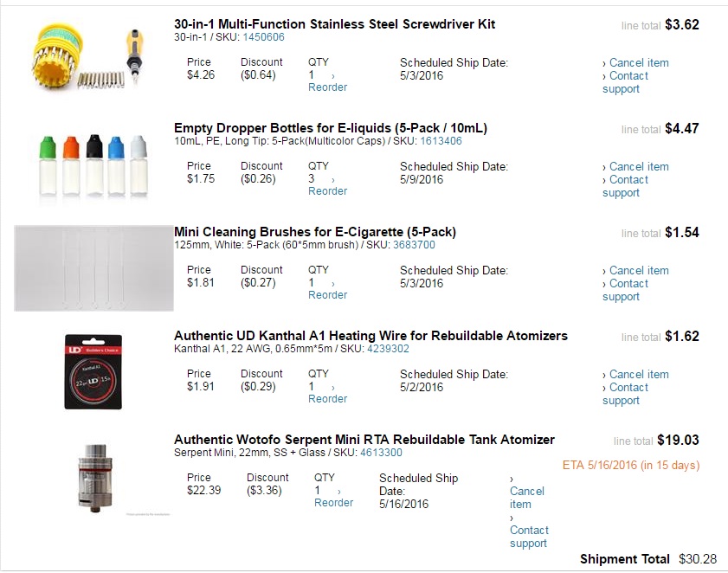Open SKU 4613300 link
This screenshot has width=728, height=573.
coord(381,453)
